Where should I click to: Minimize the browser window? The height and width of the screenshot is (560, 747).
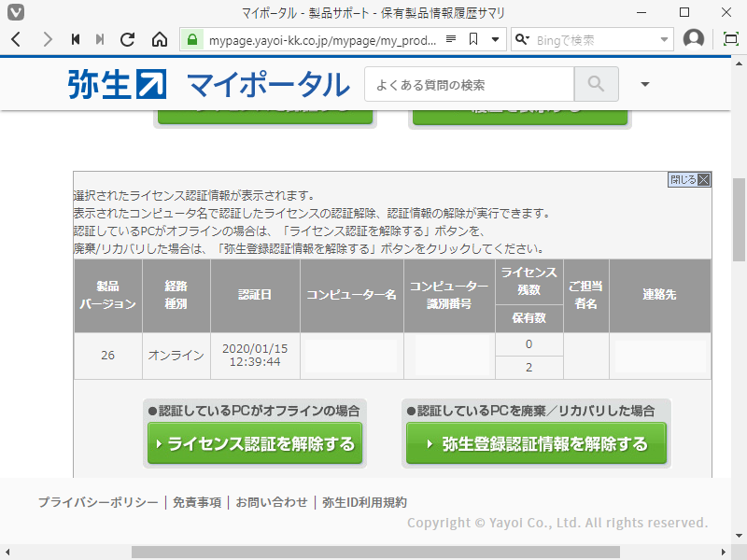click(642, 12)
